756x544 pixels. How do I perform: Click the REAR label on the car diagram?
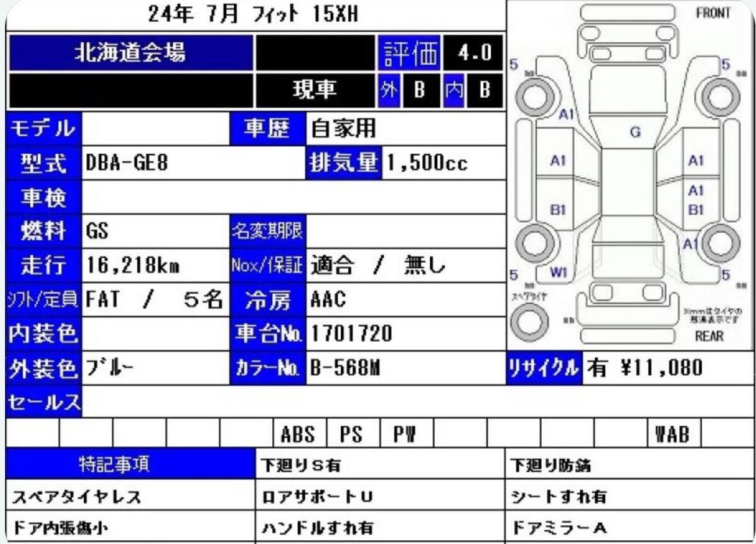tap(710, 335)
